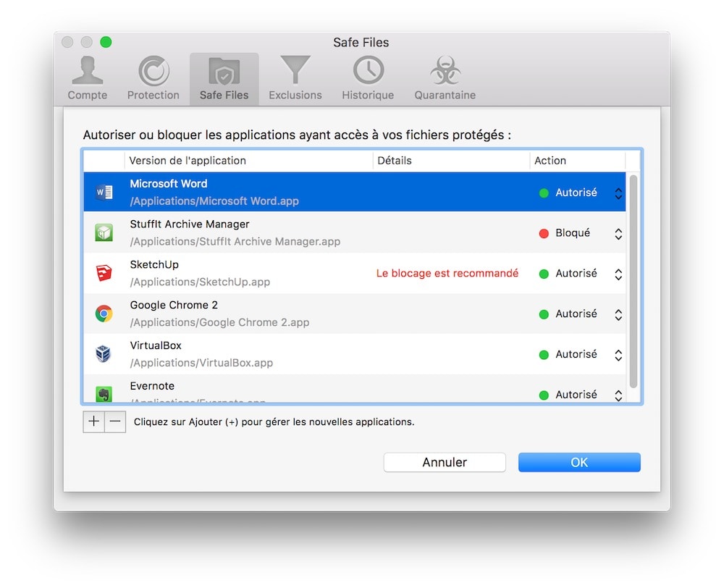Click path /Applications/Google Chrome 2.app
The image size is (724, 588).
[x=219, y=322]
